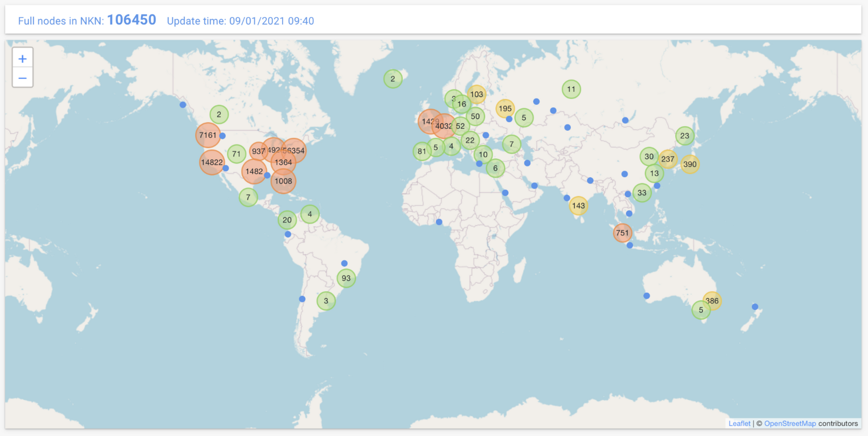Expand the 52 cluster in Europe
The width and height of the screenshot is (868, 436).
point(460,126)
